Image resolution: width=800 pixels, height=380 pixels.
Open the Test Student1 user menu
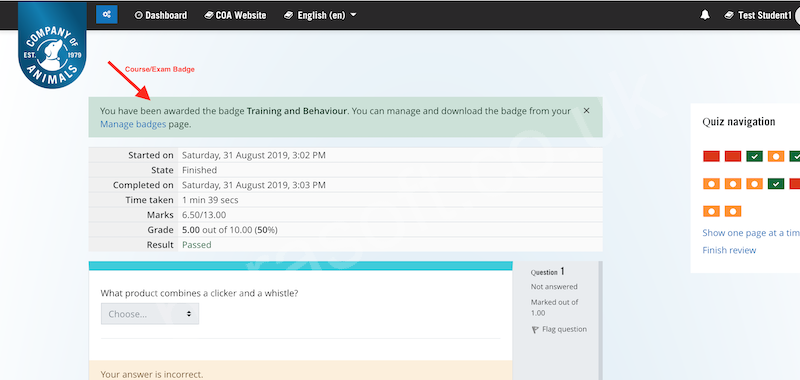pyautogui.click(x=758, y=15)
